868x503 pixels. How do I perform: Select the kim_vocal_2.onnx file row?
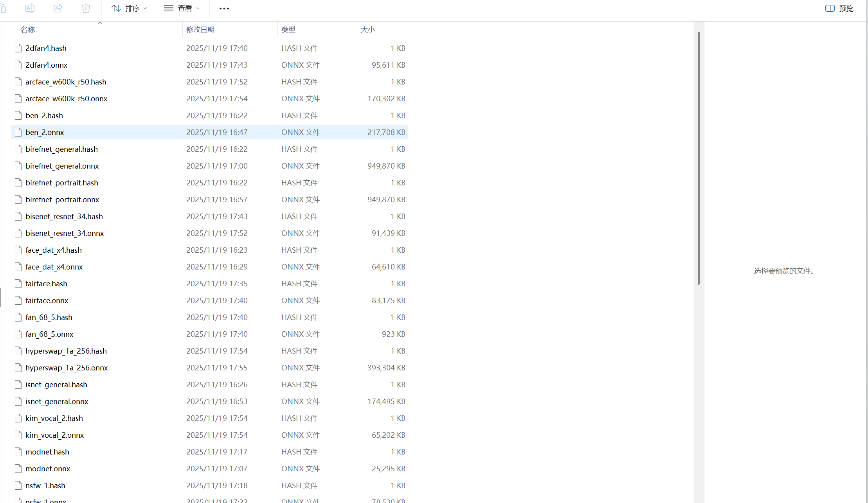tap(55, 435)
